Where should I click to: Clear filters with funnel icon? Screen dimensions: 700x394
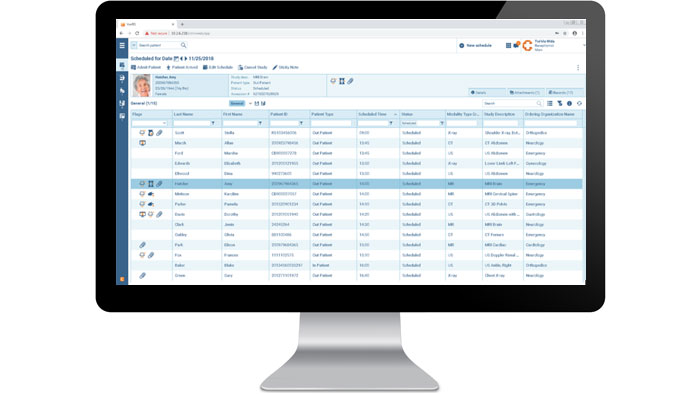[560, 104]
